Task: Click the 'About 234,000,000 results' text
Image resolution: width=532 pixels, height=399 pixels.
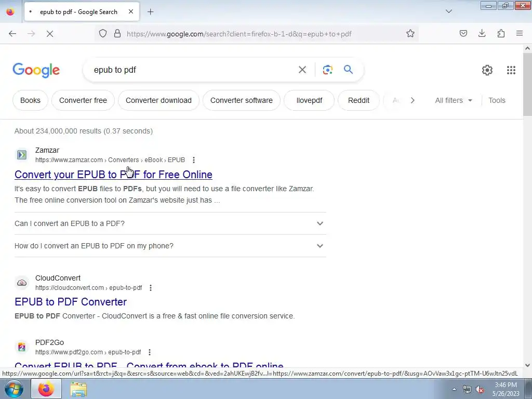Action: (84, 131)
